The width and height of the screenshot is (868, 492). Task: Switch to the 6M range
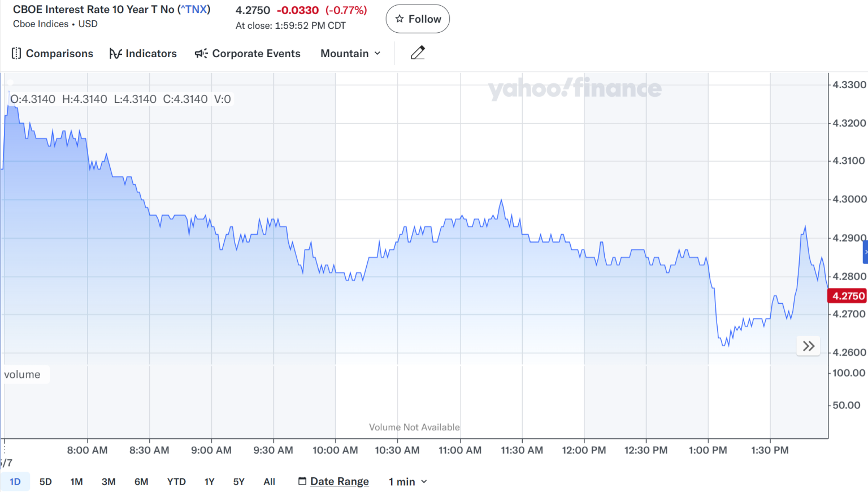coord(141,481)
